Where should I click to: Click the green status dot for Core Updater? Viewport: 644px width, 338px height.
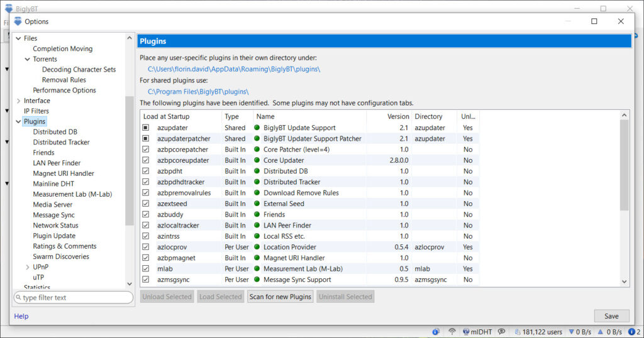(x=257, y=160)
